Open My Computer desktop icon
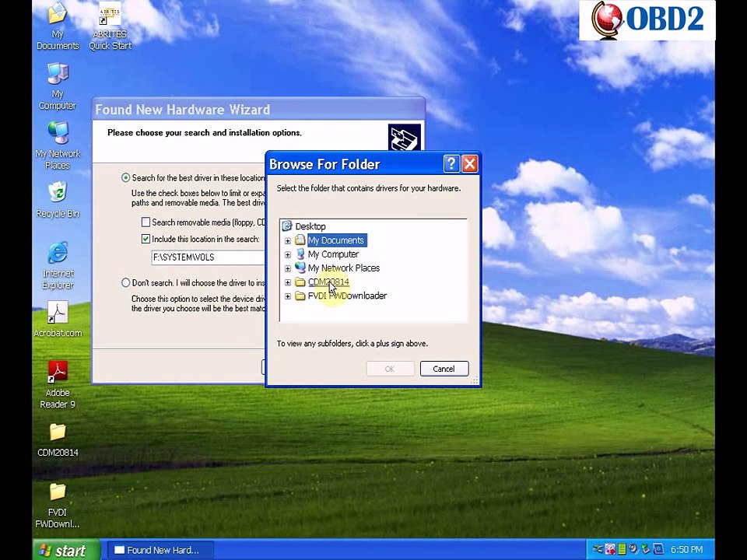The image size is (747, 560). [x=58, y=86]
